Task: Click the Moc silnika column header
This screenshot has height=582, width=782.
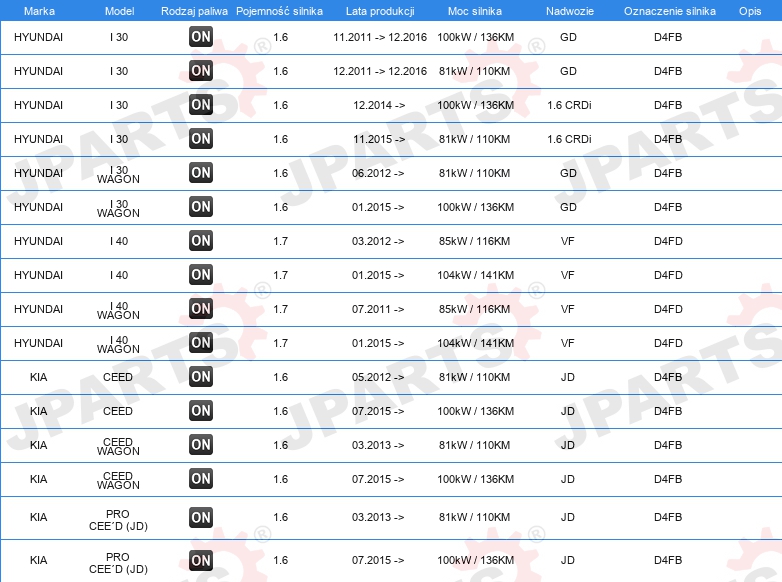Action: pos(475,11)
